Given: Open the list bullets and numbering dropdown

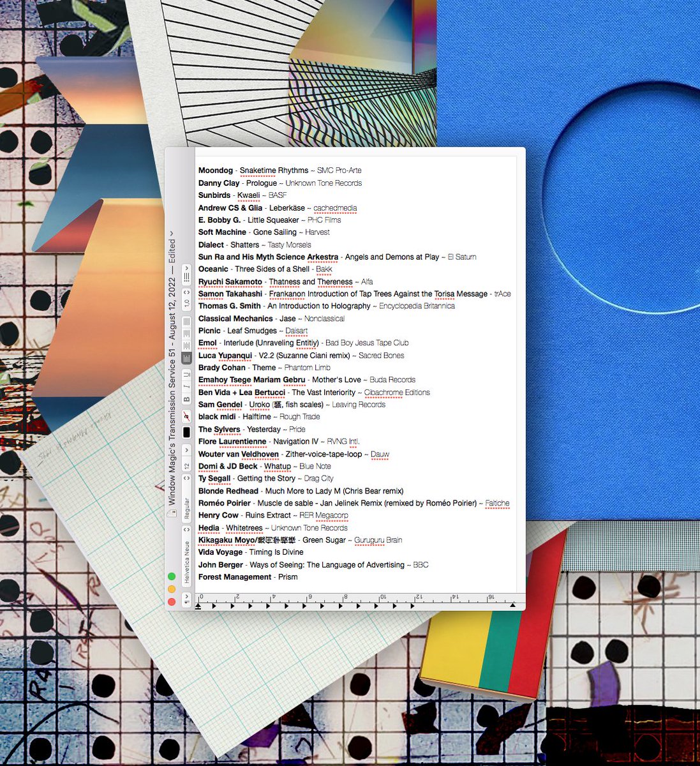Looking at the screenshot, I should click(x=186, y=273).
